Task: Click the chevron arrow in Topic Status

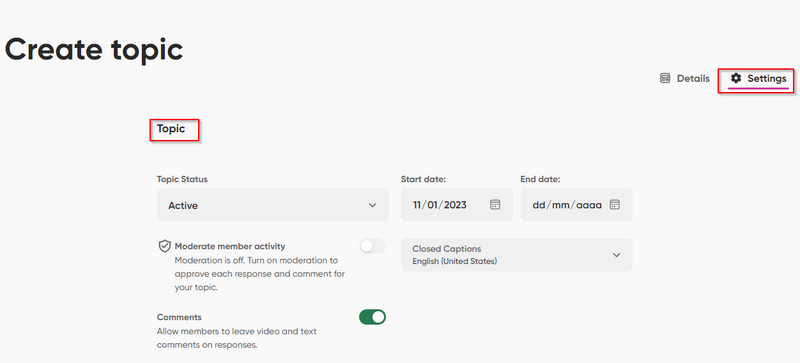Action: (372, 205)
